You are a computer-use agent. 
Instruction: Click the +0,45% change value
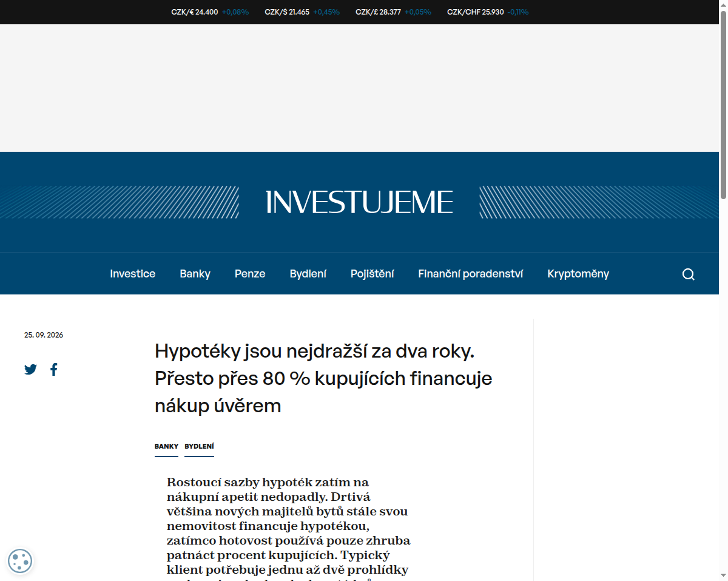click(x=326, y=12)
